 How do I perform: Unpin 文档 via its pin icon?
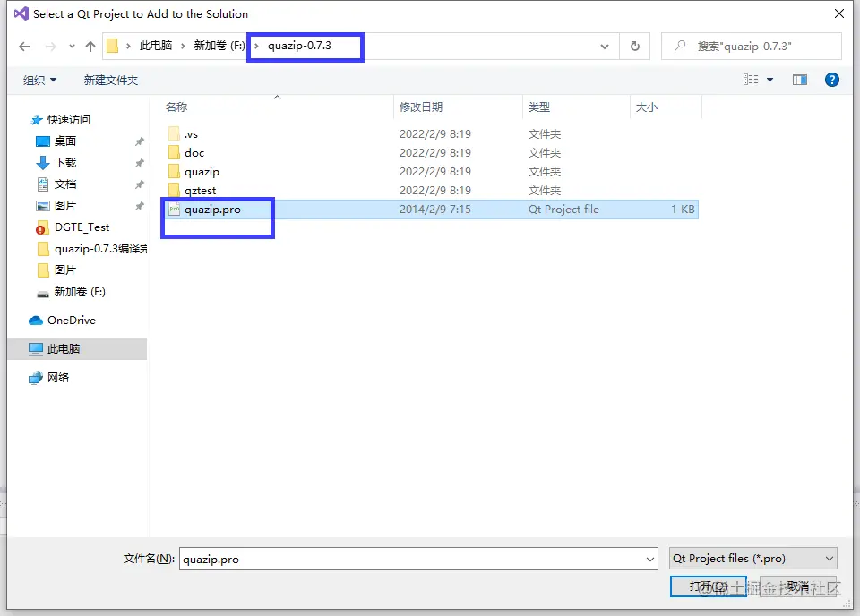click(x=140, y=184)
